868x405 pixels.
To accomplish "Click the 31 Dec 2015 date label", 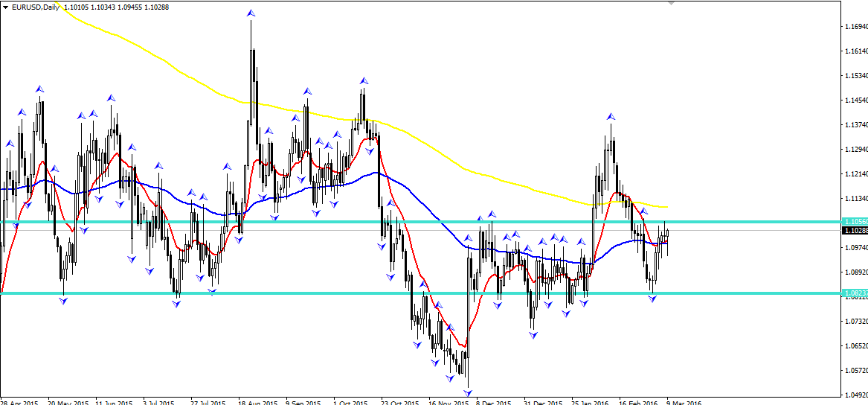I will click(543, 403).
